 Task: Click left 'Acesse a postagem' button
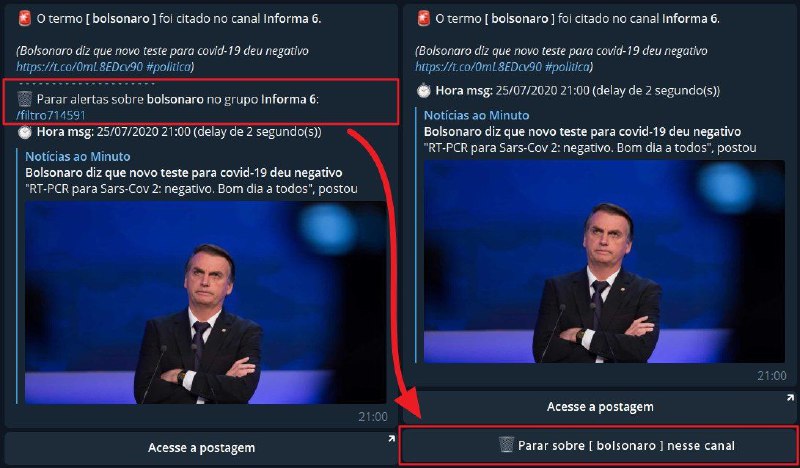tap(201, 448)
